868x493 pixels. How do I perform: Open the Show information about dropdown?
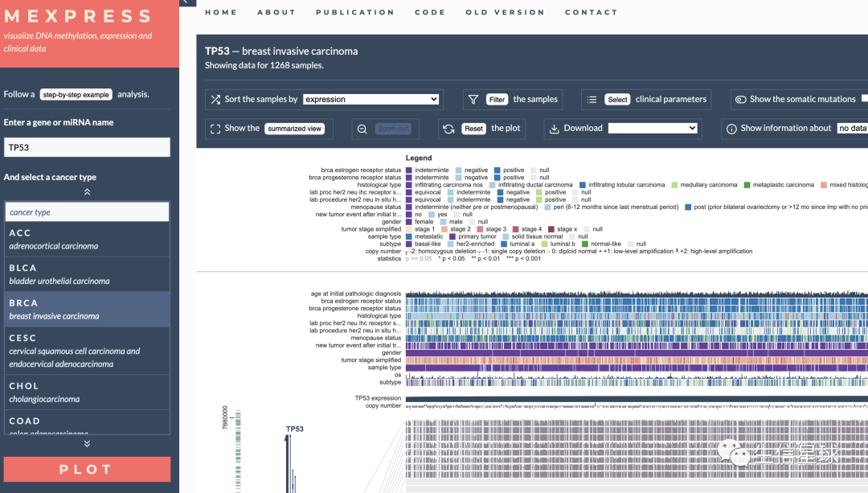853,128
